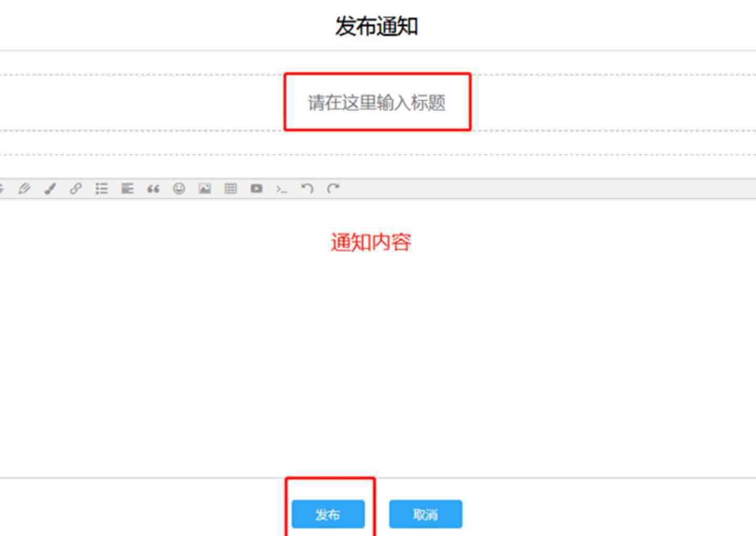Click the empty dashed row below the title
Screen dimensions: 756x536
pos(376,143)
